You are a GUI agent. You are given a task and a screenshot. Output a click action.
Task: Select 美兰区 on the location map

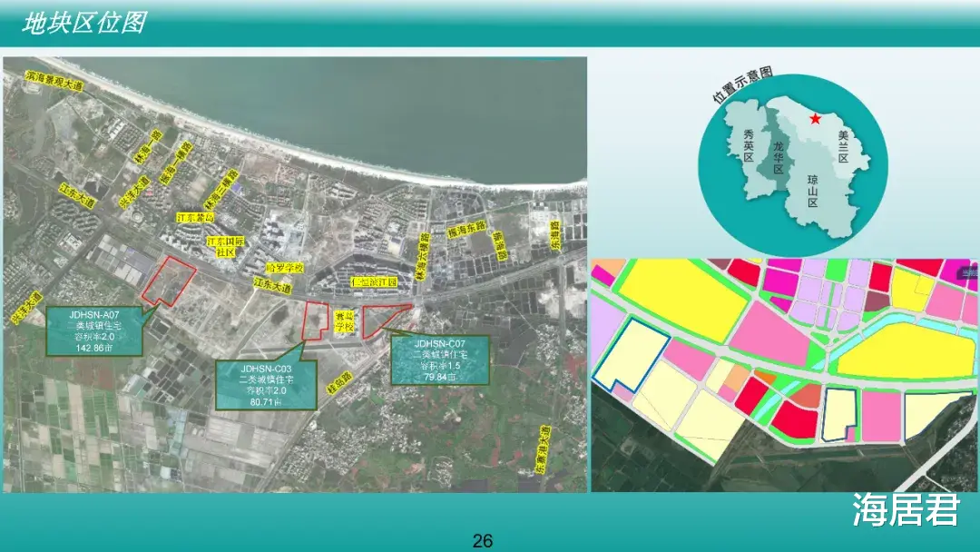click(843, 146)
